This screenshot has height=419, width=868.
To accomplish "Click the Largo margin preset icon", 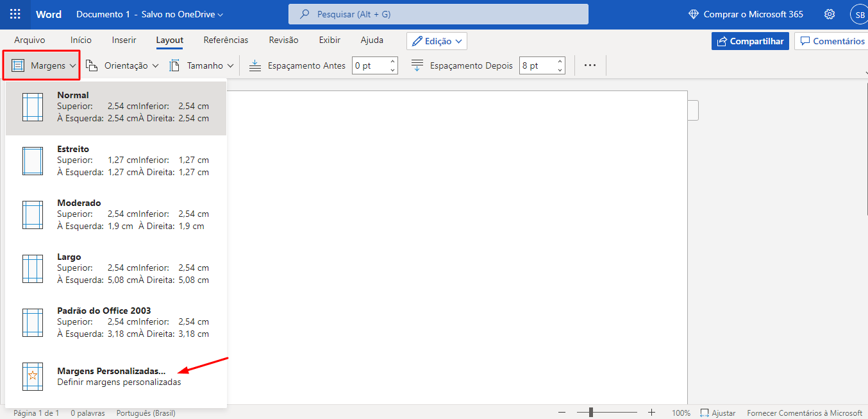I will point(33,269).
